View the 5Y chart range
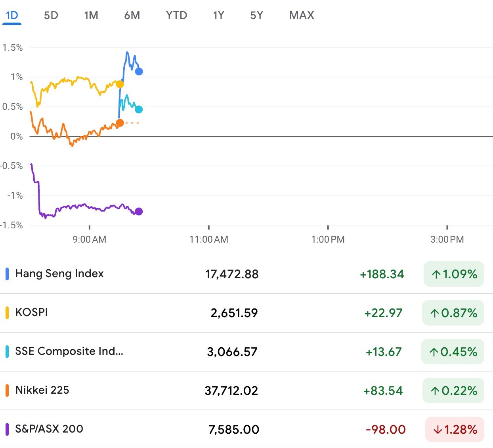Image resolution: width=493 pixels, height=448 pixels. pyautogui.click(x=257, y=15)
